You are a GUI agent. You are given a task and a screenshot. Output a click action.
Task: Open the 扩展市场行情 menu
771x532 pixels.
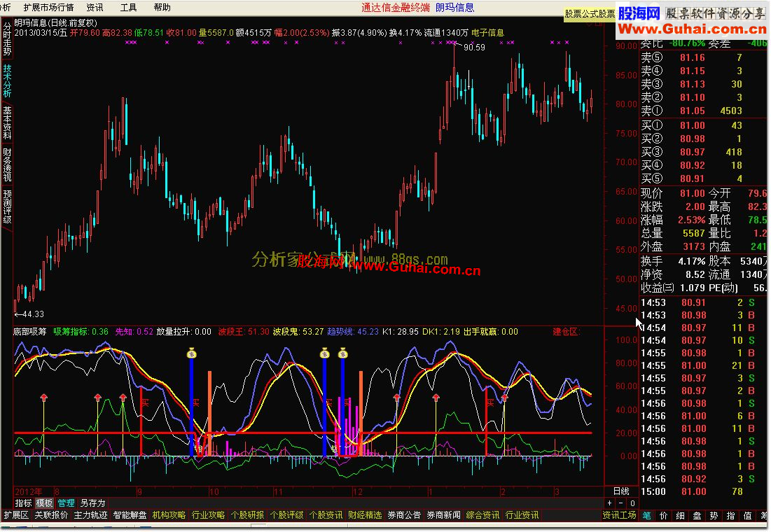[49, 8]
